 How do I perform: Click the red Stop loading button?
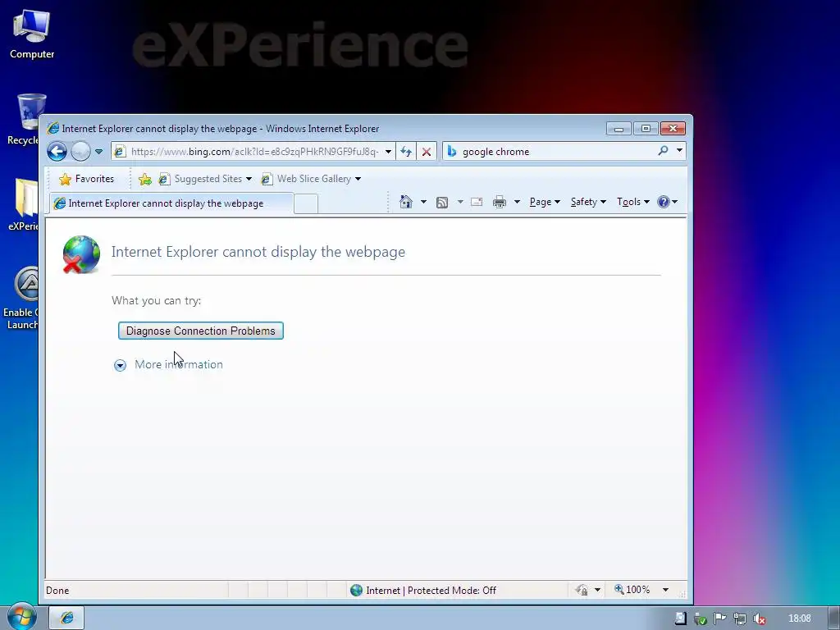[427, 152]
